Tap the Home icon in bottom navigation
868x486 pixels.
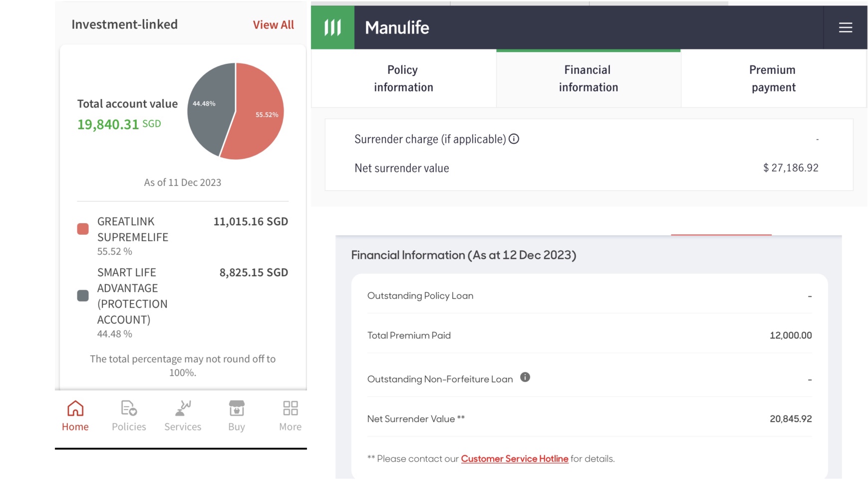coord(75,409)
